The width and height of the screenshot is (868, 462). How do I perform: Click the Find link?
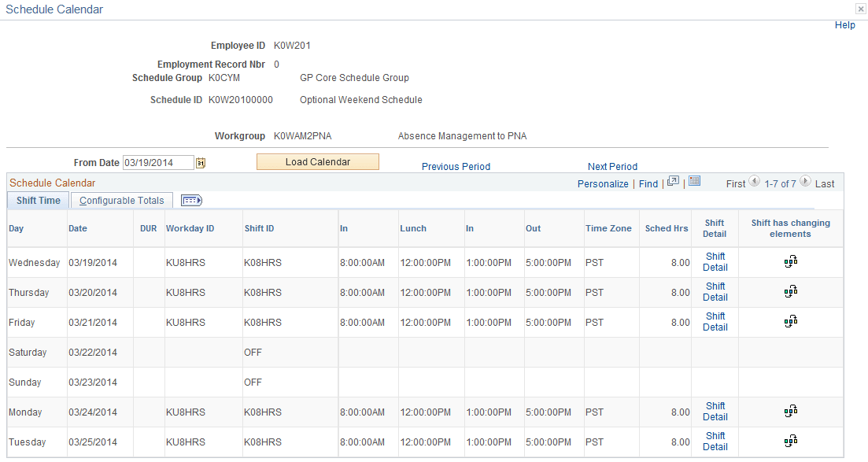(648, 184)
